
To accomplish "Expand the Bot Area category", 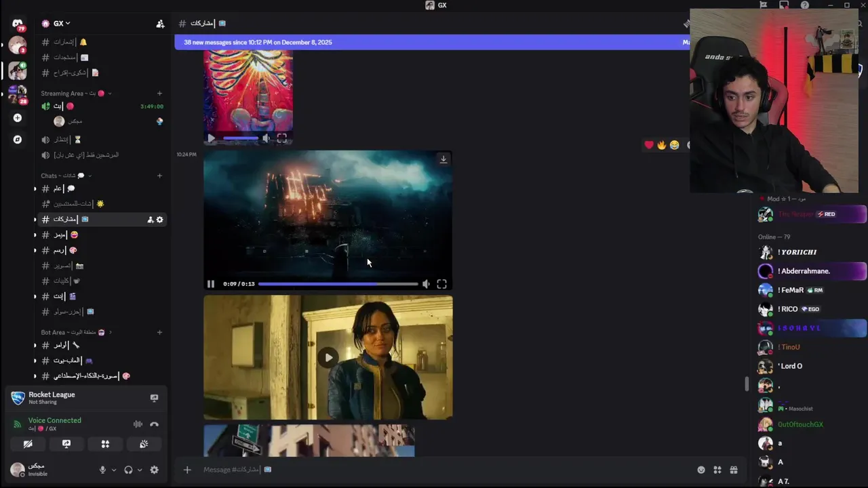I will point(77,332).
